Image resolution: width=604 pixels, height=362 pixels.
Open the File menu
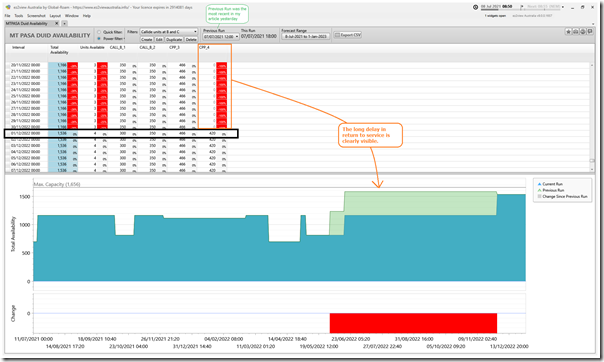(x=7, y=16)
